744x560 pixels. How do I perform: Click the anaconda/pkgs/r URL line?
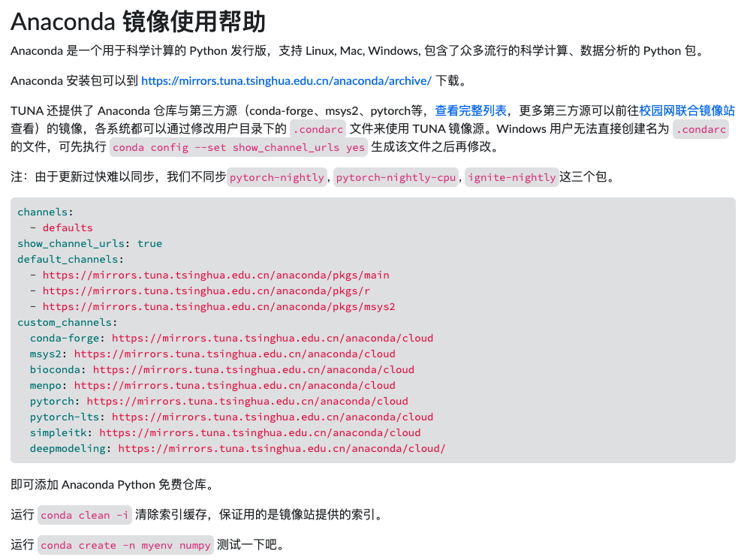(200, 291)
